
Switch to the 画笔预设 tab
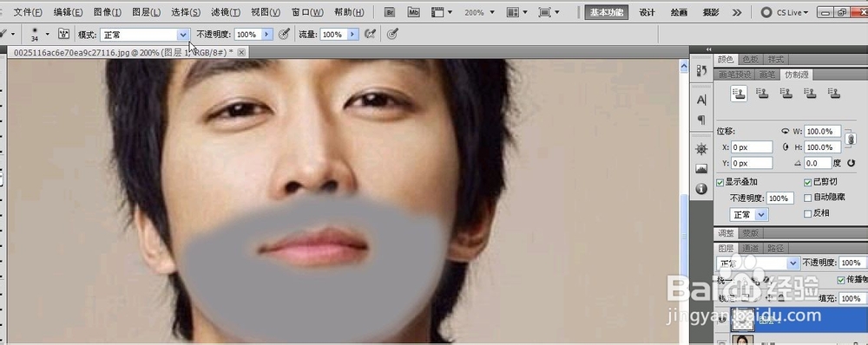[734, 75]
